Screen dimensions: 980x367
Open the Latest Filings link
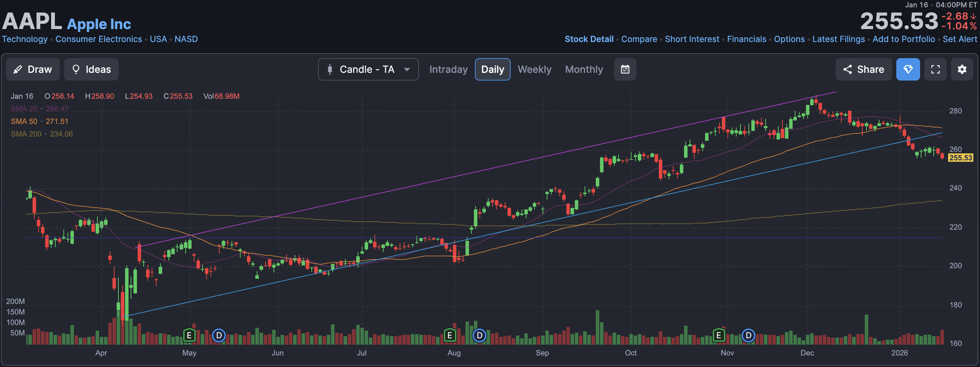838,39
